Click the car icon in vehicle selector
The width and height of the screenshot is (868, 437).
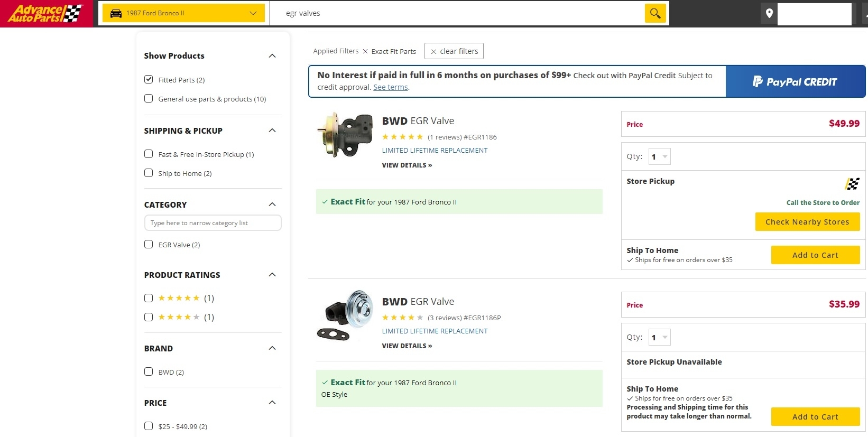[x=116, y=13]
